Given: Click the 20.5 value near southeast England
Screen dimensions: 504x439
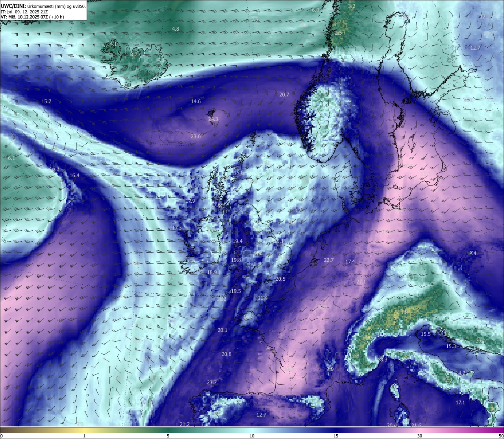Looking at the screenshot, I should (280, 279).
